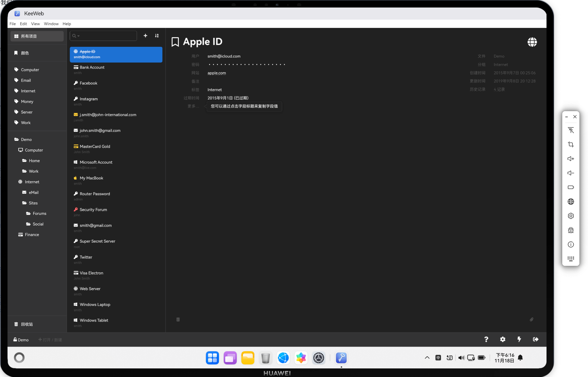Click the 历史记录 4 记录 history value
Viewport: 588px width, 377px height.
(x=499, y=89)
